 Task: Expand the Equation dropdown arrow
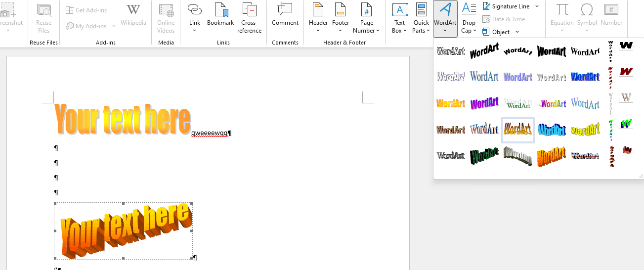point(562,31)
